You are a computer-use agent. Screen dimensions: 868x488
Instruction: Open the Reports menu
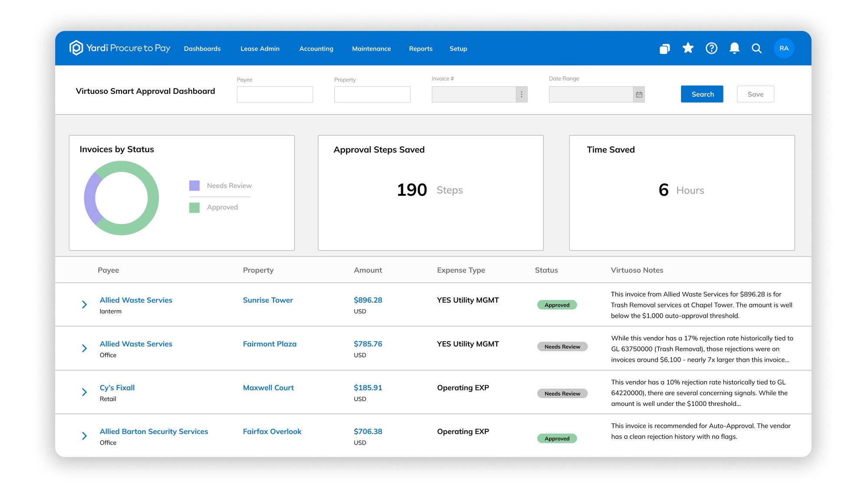pyautogui.click(x=421, y=49)
